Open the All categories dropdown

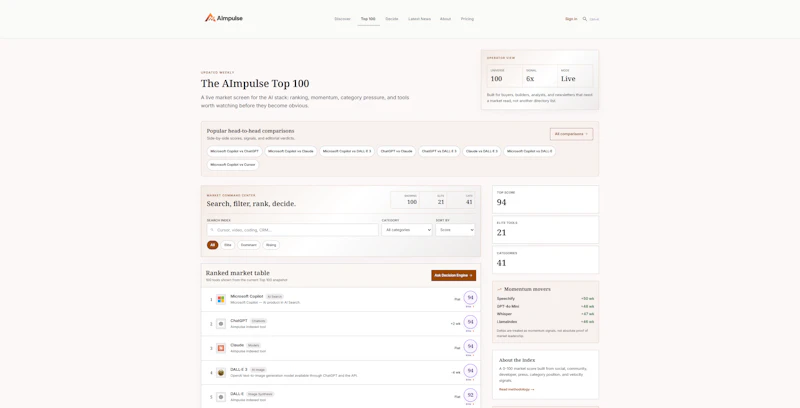click(x=407, y=230)
